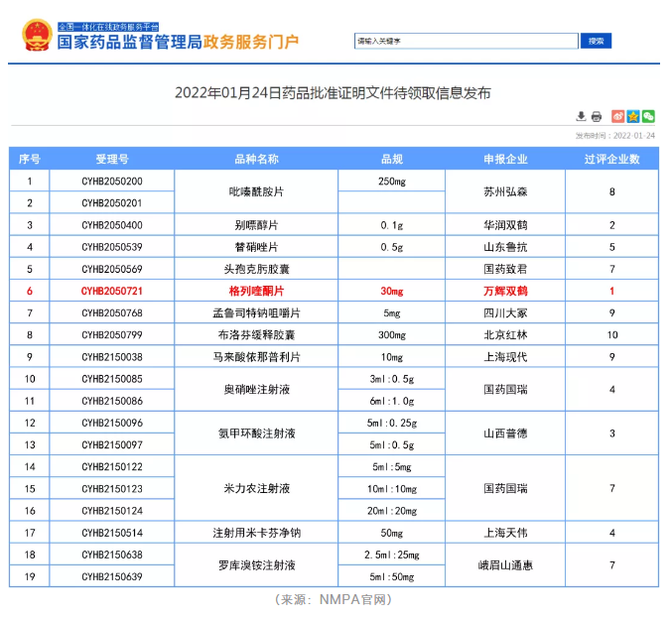The image size is (672, 619).
Task: Click the drug name 马来酸依那普利片
Action: (256, 357)
